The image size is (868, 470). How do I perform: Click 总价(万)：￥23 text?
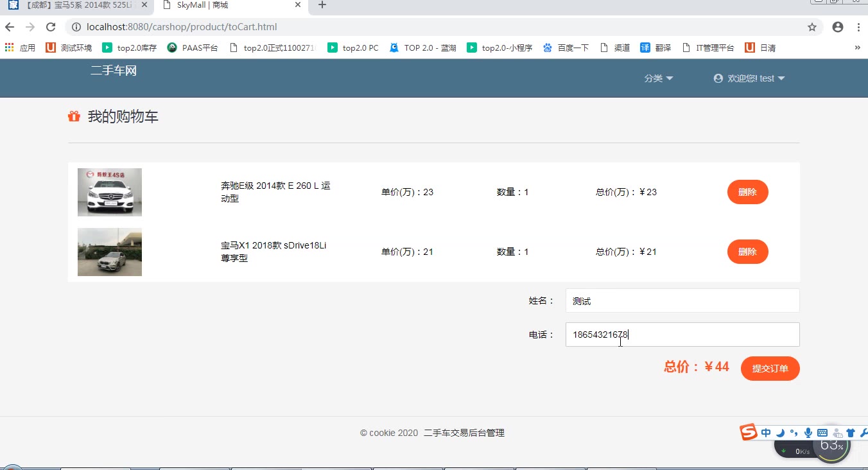tap(626, 192)
